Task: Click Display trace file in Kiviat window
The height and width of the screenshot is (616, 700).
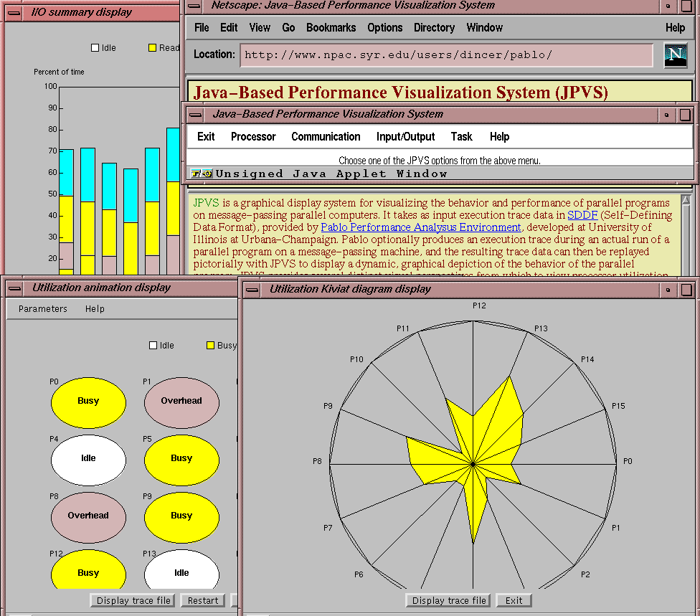Action: pos(449,601)
